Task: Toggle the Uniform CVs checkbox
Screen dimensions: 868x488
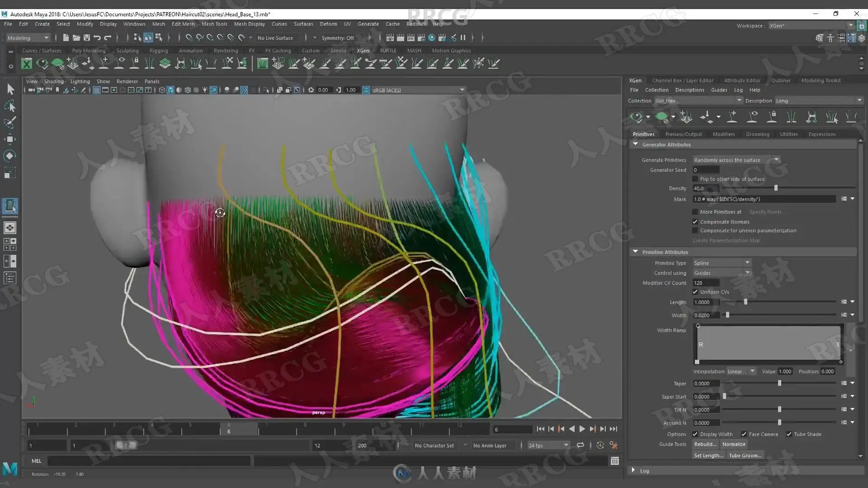Action: point(695,292)
